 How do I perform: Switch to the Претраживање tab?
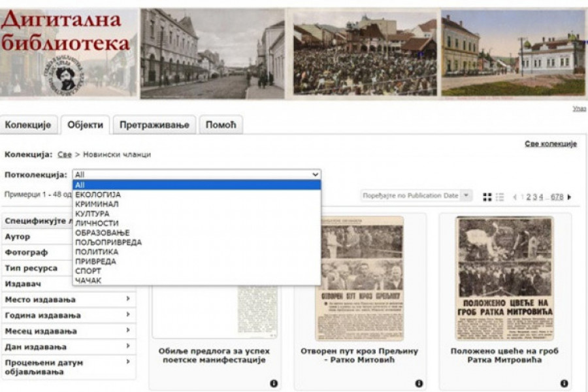point(154,125)
